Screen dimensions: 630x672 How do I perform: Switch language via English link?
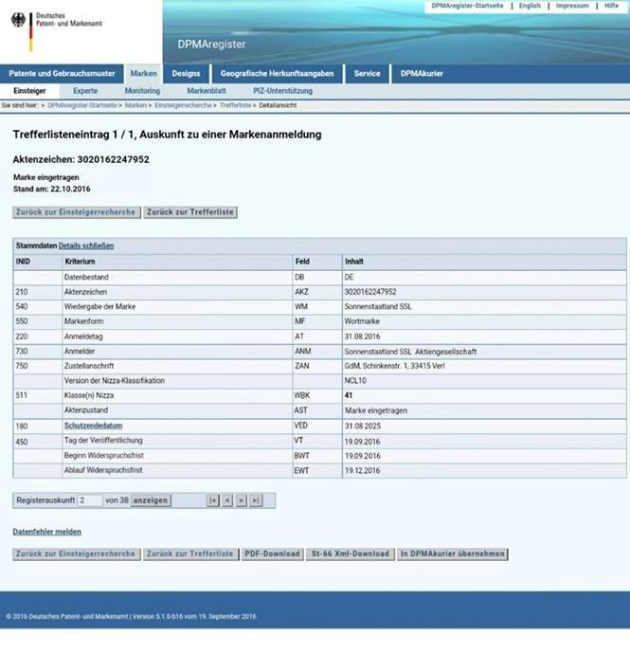(530, 6)
